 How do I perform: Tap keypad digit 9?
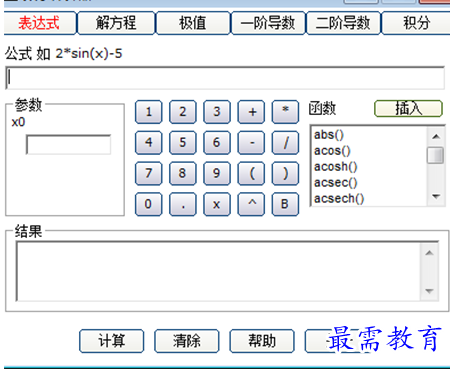pyautogui.click(x=217, y=173)
